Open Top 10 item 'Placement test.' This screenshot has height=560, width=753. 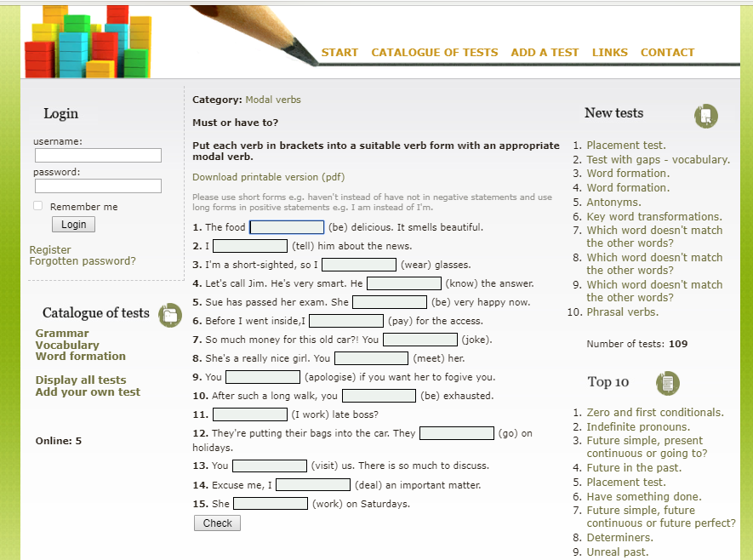[626, 483]
